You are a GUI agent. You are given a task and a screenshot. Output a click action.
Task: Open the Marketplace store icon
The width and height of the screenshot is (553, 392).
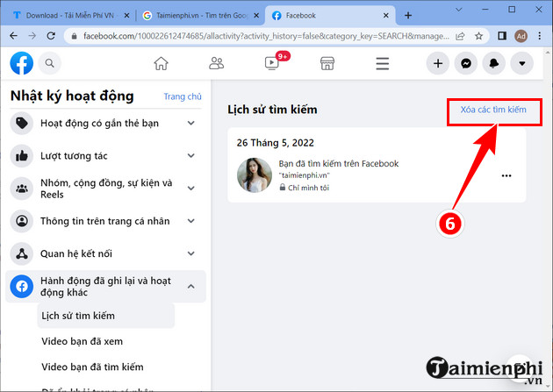[327, 64]
